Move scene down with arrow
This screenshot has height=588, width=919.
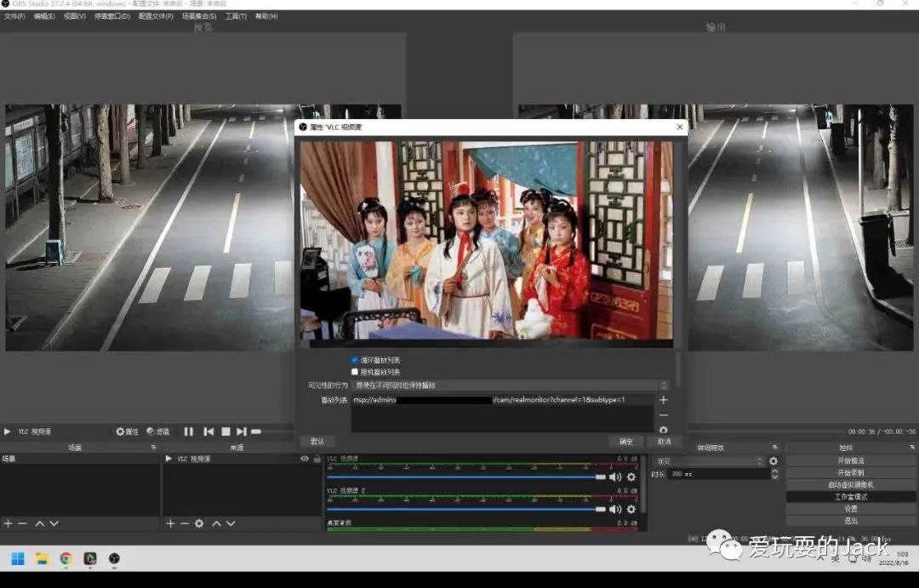click(x=54, y=523)
